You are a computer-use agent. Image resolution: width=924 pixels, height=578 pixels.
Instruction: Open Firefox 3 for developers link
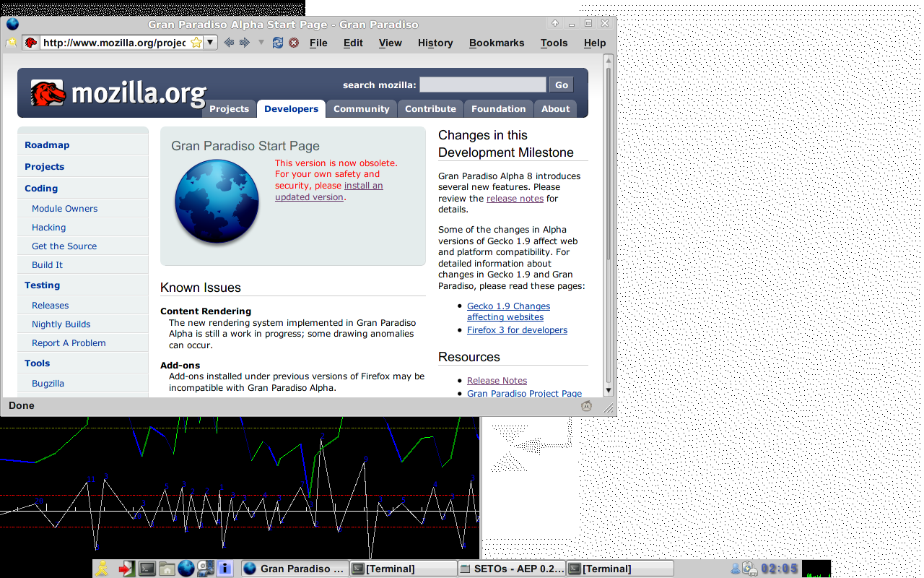[517, 330]
